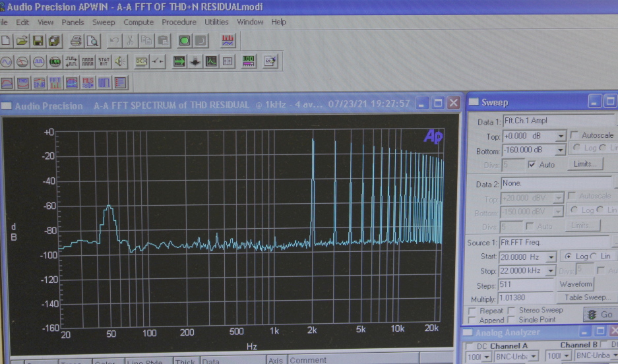Open the Bargraph 1.00 readout icon
The width and height of the screenshot is (618, 364).
click(x=248, y=61)
